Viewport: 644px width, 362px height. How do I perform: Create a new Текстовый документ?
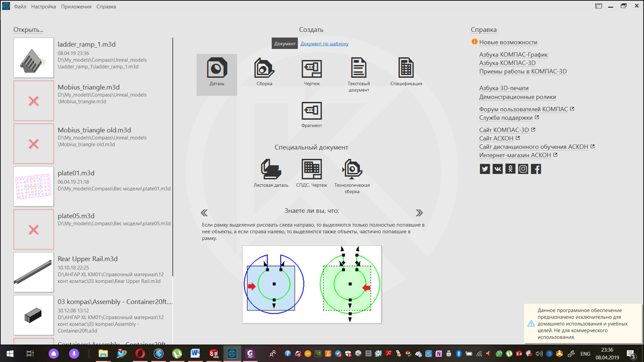[x=358, y=75]
